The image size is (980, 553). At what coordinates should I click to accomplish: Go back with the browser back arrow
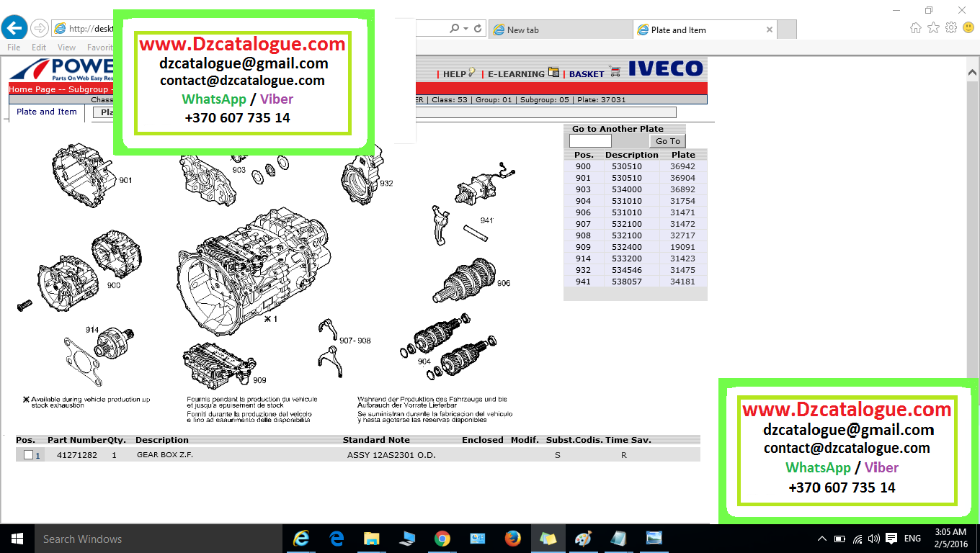click(14, 28)
